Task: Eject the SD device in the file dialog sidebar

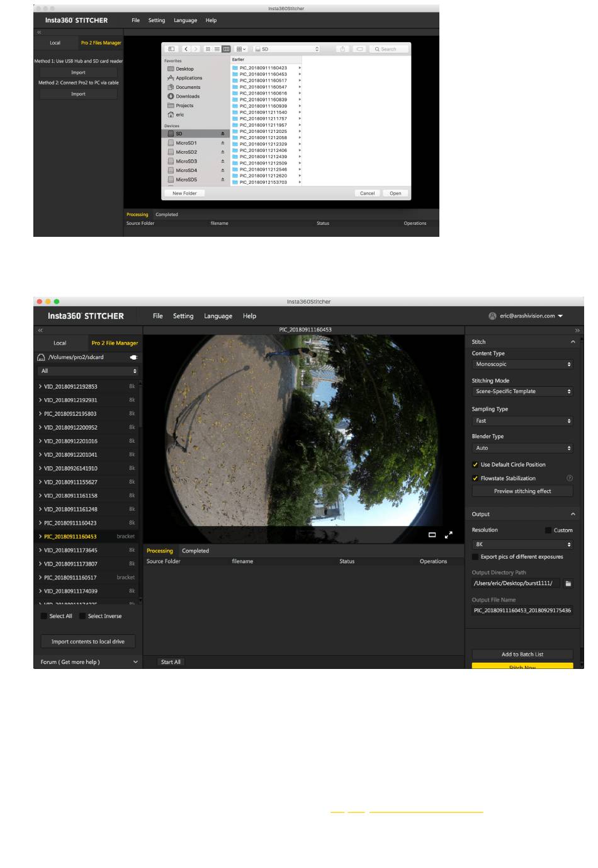Action: point(222,134)
